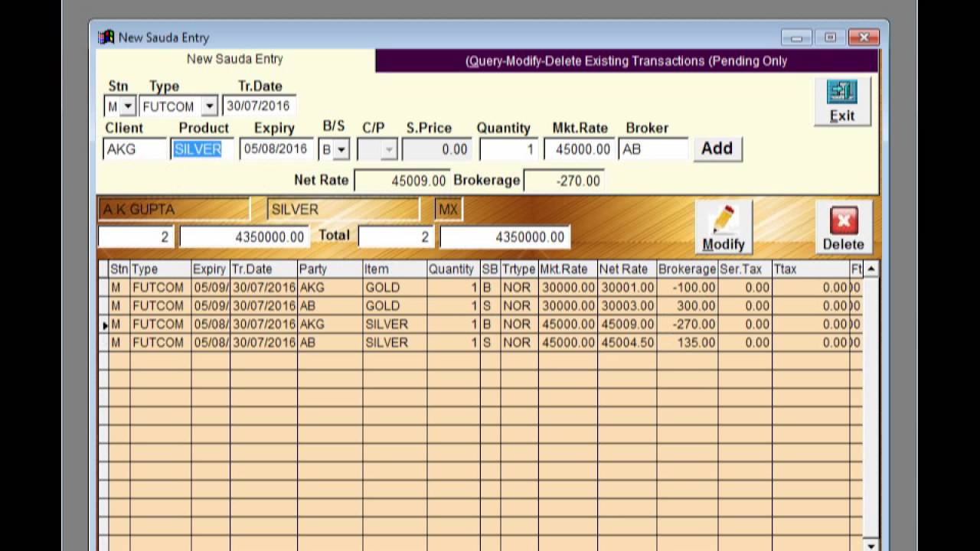
Task: Click the Mkt.Rate field 45000.00
Action: [x=579, y=149]
